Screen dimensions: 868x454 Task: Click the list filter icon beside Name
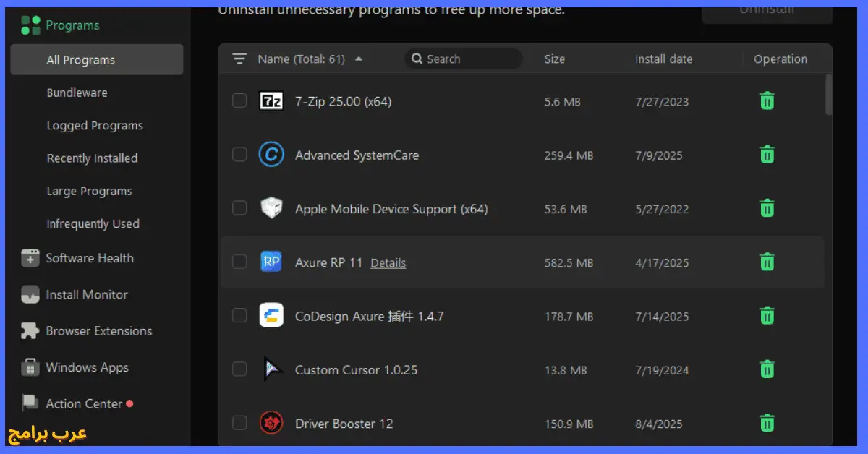point(239,59)
